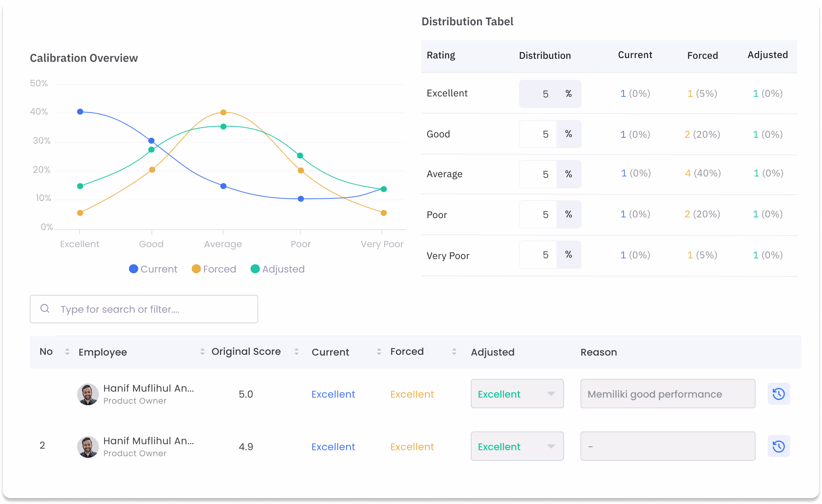This screenshot has height=504, width=822.
Task: Toggle the Forced series in chart legend
Action: [x=214, y=269]
